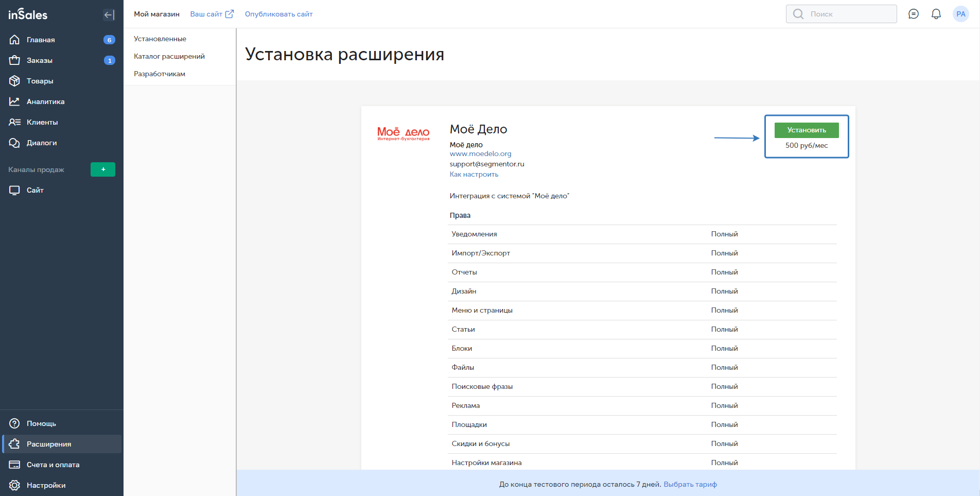Open the chat messages icon
The image size is (980, 496).
(913, 14)
